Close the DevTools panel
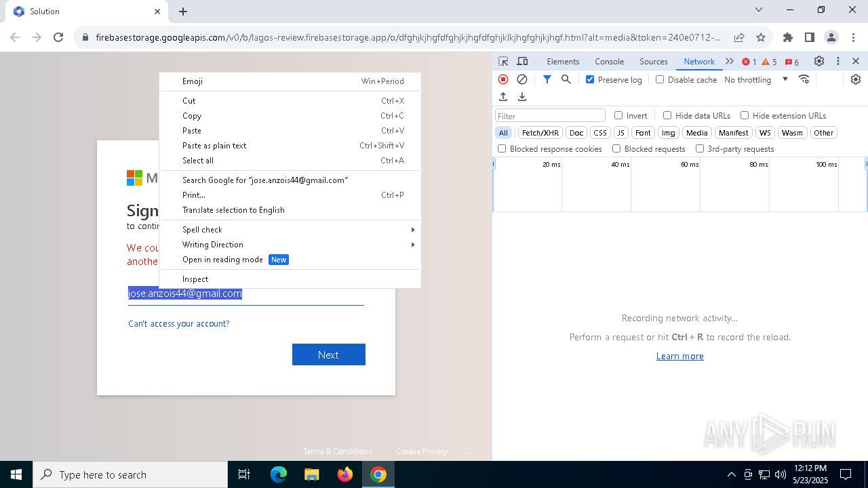This screenshot has height=488, width=868. [856, 61]
